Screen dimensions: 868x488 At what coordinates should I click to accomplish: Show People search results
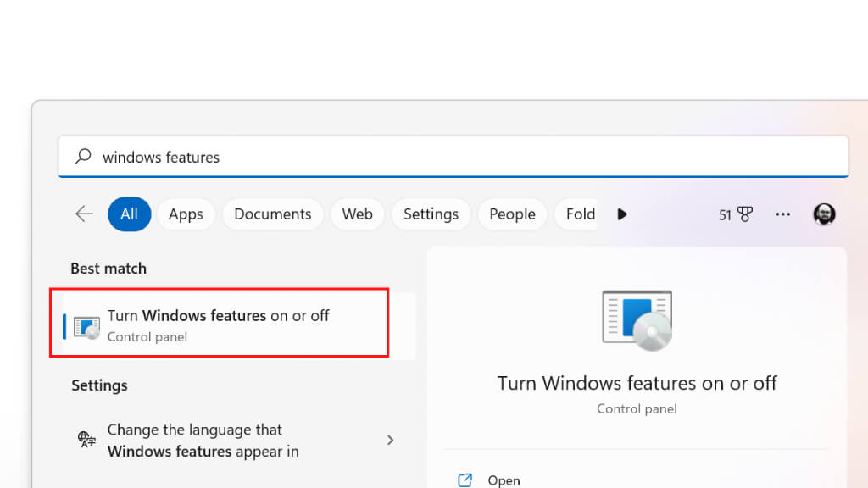[x=512, y=214]
